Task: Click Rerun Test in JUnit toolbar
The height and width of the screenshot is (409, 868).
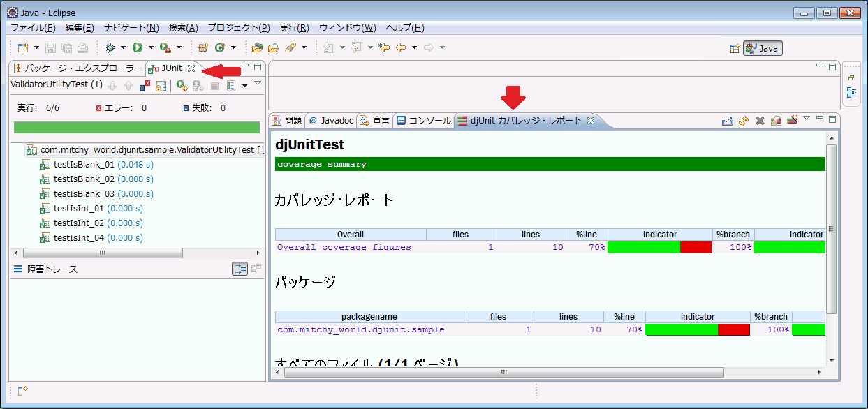Action: tap(182, 85)
